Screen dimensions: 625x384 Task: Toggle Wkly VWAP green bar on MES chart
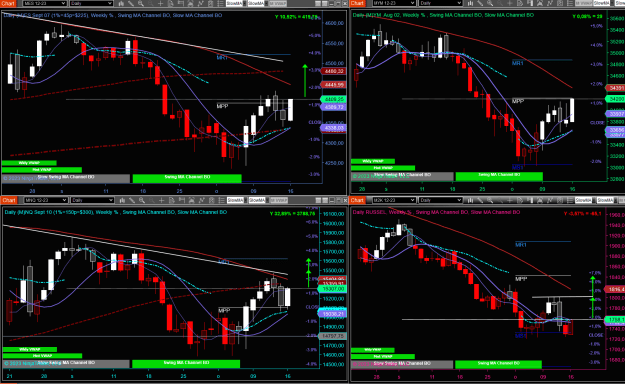click(x=29, y=163)
